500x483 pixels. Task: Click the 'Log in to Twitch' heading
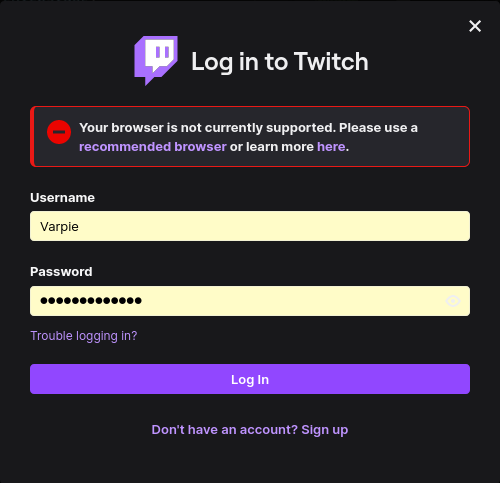pyautogui.click(x=280, y=62)
